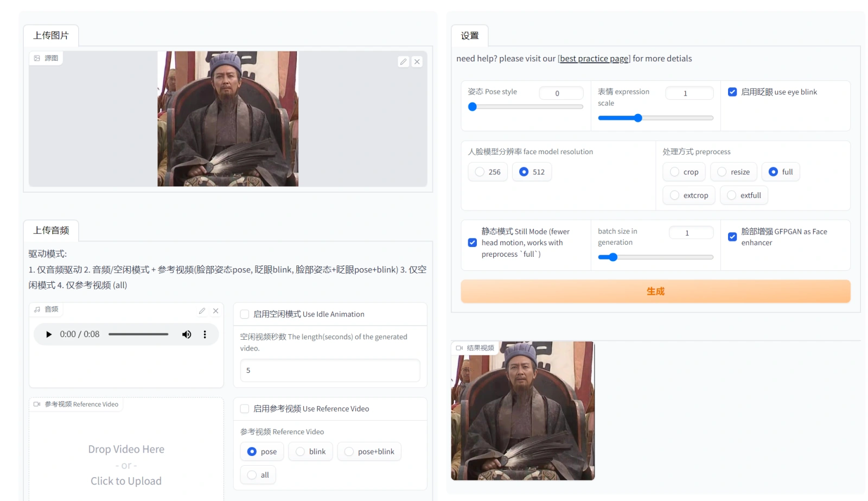Toggle 启用眨眼 use eye blink checkbox

click(x=732, y=92)
